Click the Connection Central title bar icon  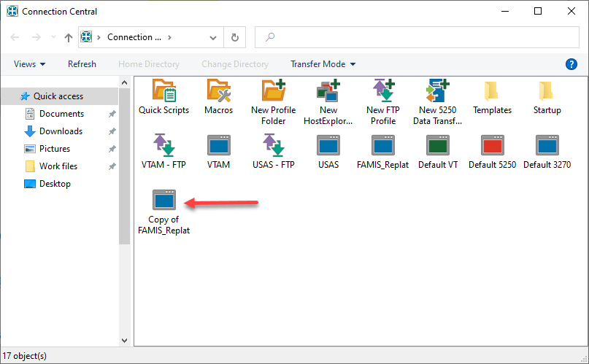(12, 11)
